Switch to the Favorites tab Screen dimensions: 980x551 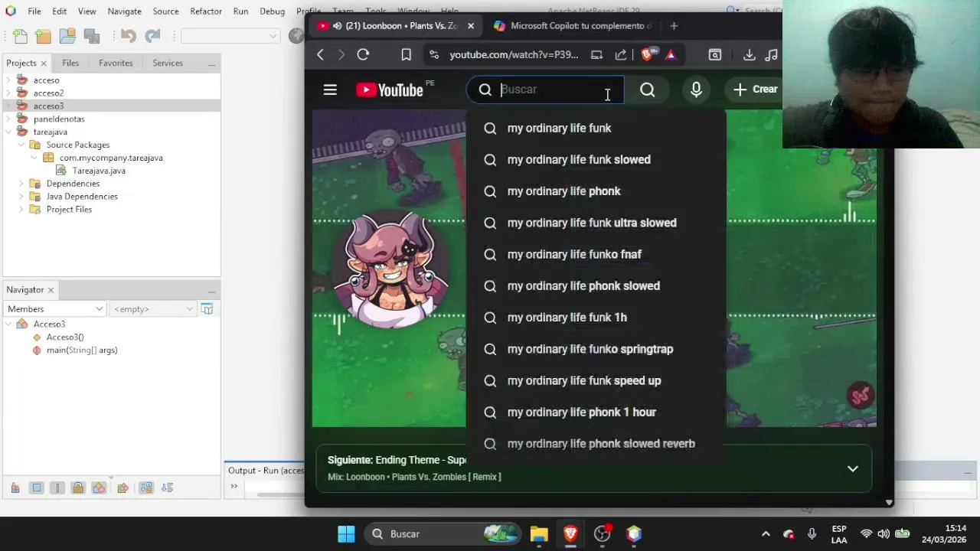(116, 63)
